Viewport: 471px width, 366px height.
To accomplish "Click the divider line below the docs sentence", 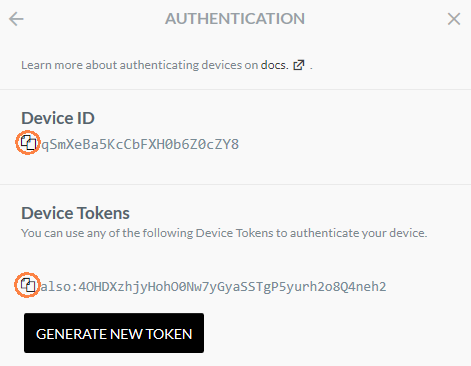I will click(x=235, y=89).
